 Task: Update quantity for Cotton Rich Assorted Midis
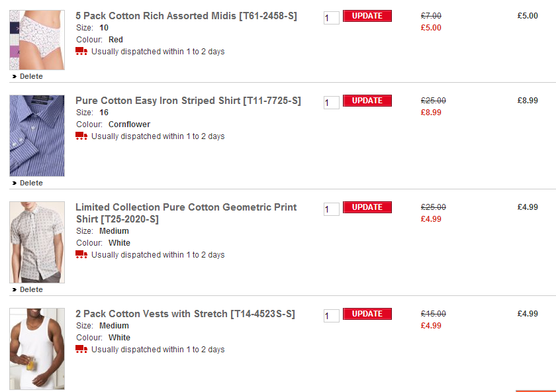click(367, 16)
